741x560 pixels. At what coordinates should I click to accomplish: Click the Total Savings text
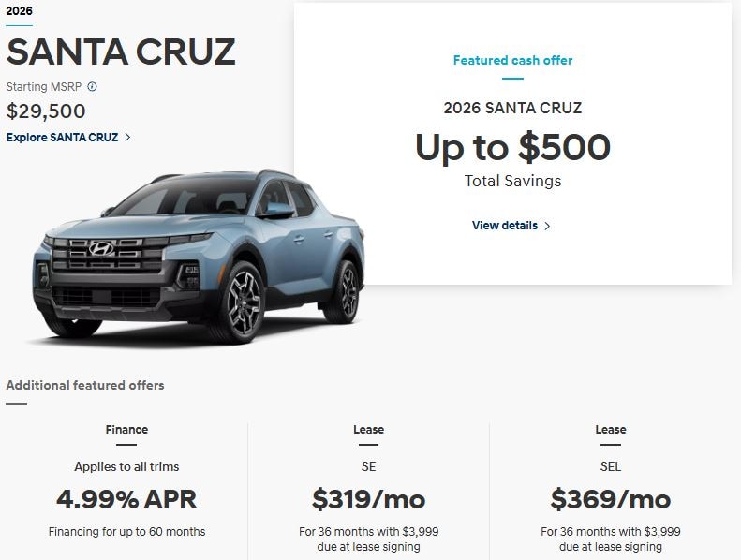[x=512, y=181]
